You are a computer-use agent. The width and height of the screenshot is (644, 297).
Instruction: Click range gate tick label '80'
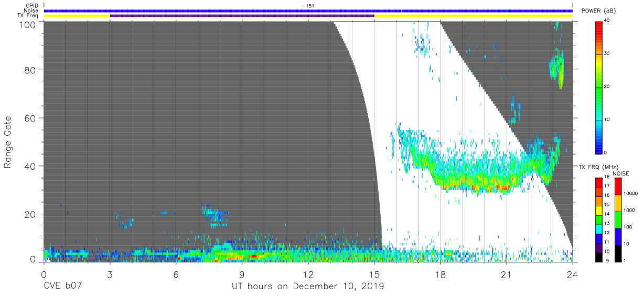[30, 70]
